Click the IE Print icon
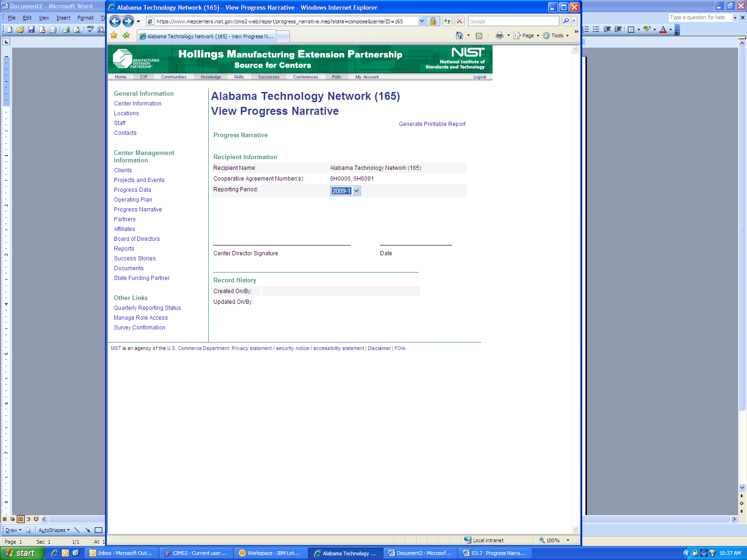Image resolution: width=747 pixels, height=560 pixels. [x=500, y=35]
